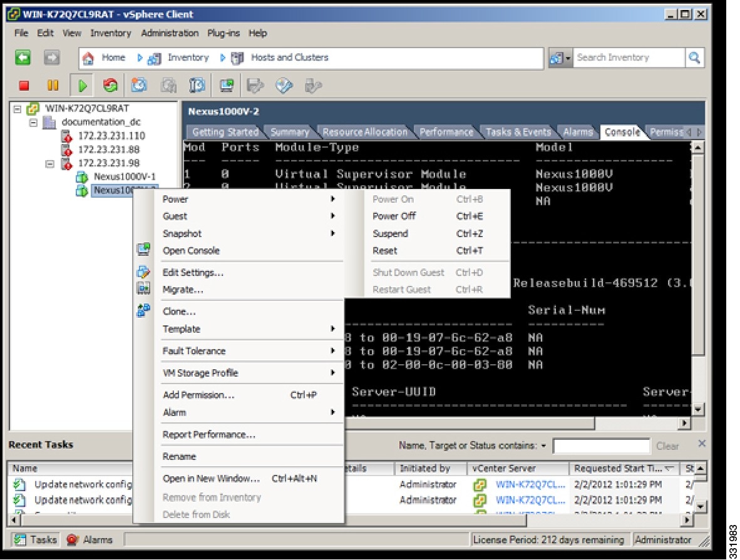Screen dimensions: 740x560
Task: Switch to the Performance tab
Action: (446, 132)
